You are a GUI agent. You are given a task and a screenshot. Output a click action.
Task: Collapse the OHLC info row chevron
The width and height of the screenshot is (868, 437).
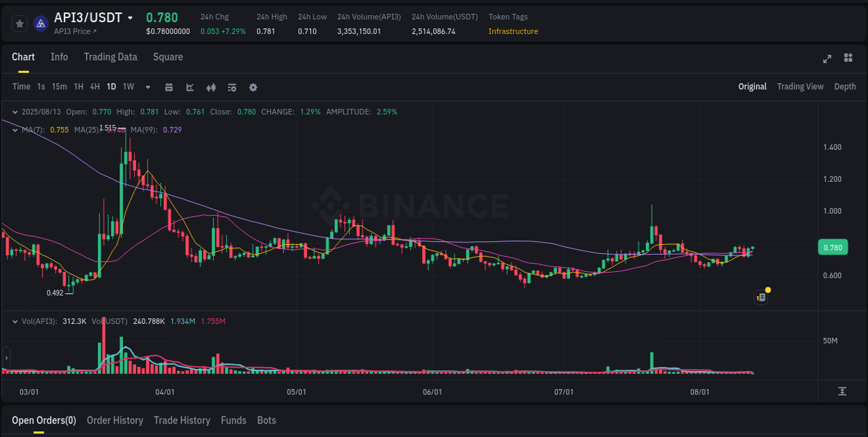tap(14, 111)
